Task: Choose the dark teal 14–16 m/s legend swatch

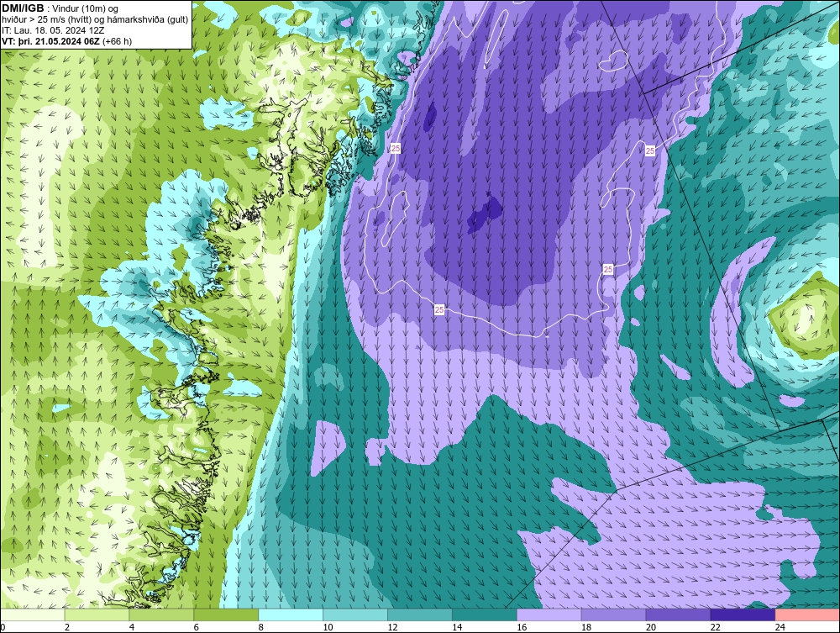Action: (485, 615)
